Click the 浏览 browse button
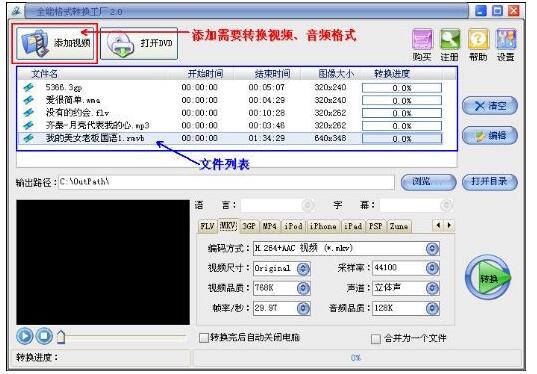 point(428,182)
